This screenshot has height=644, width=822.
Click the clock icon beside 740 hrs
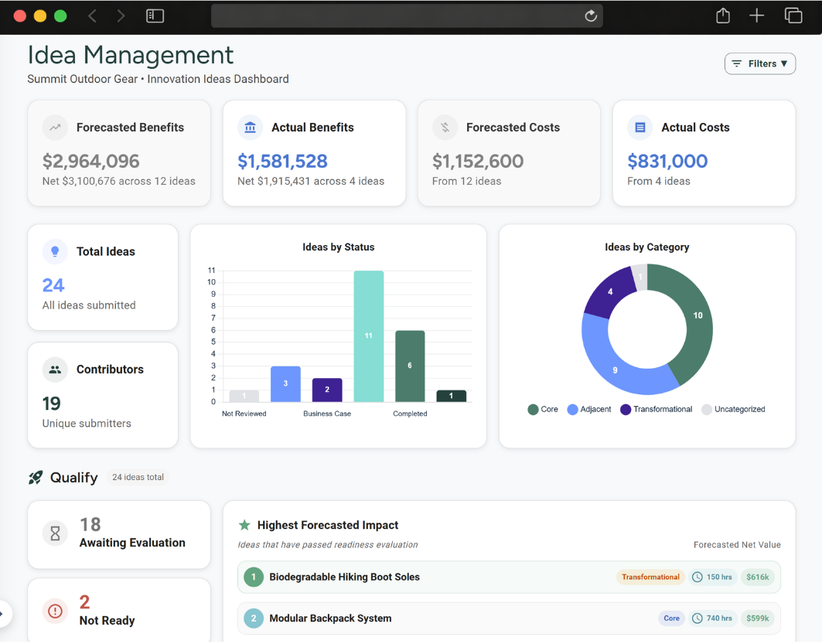pyautogui.click(x=698, y=618)
